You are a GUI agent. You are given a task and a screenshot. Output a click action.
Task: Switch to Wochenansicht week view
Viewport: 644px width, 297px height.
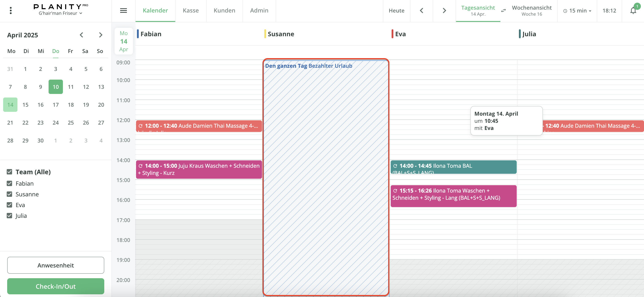click(x=531, y=11)
